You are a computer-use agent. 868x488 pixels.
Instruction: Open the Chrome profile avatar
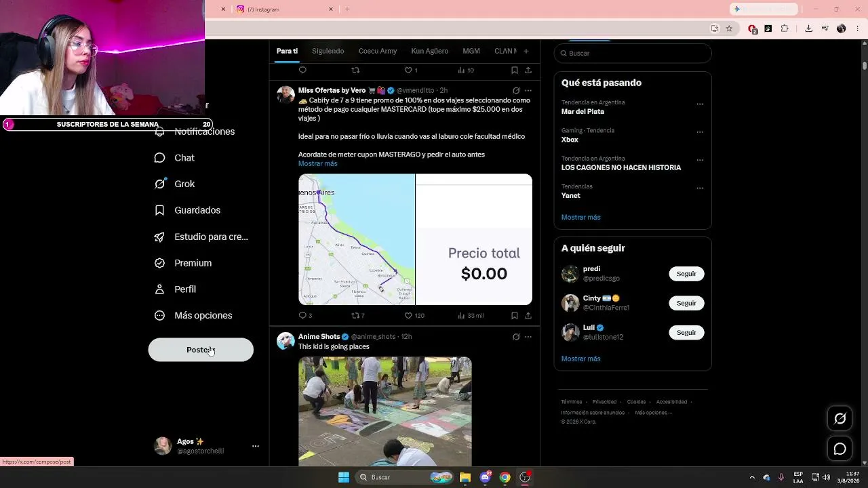841,28
